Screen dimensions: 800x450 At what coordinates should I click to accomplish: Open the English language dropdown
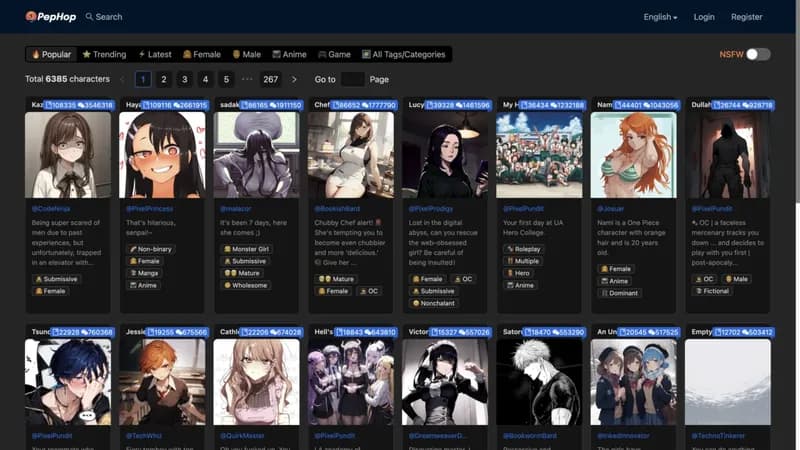(660, 17)
